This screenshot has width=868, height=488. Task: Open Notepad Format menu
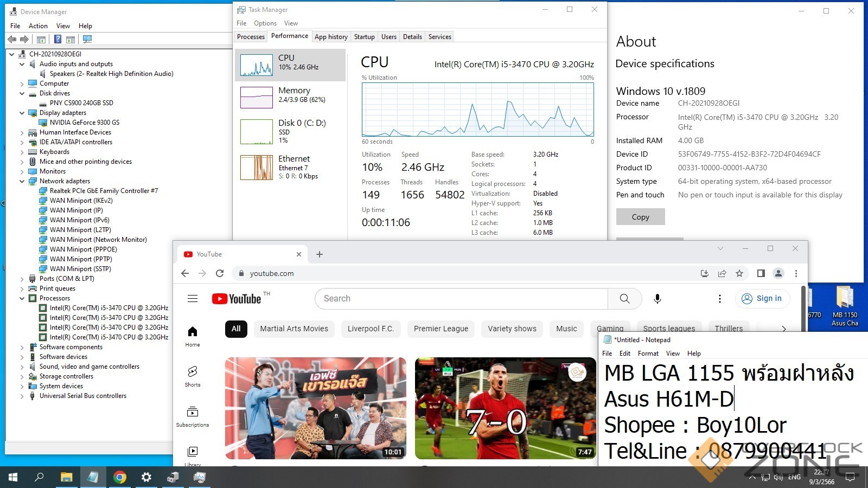point(648,354)
